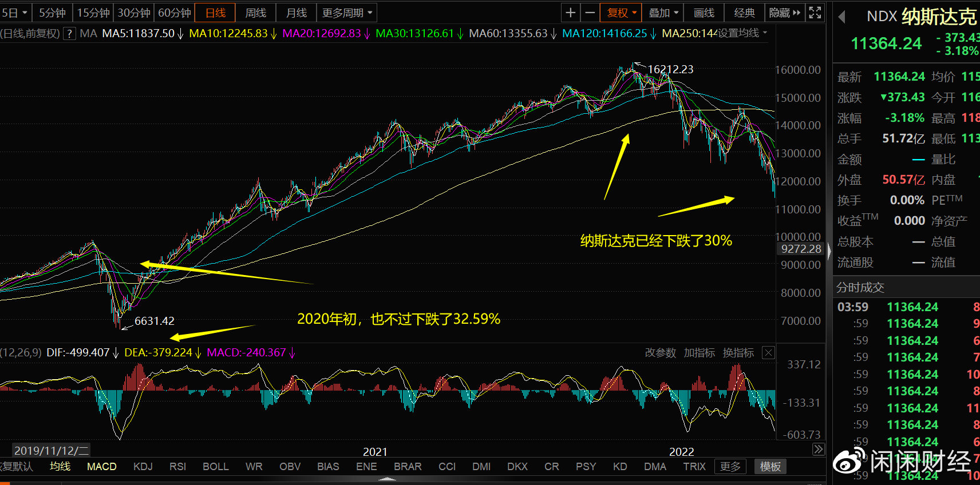The image size is (980, 485).
Task: Click the 6631.42 low price label
Action: [155, 321]
